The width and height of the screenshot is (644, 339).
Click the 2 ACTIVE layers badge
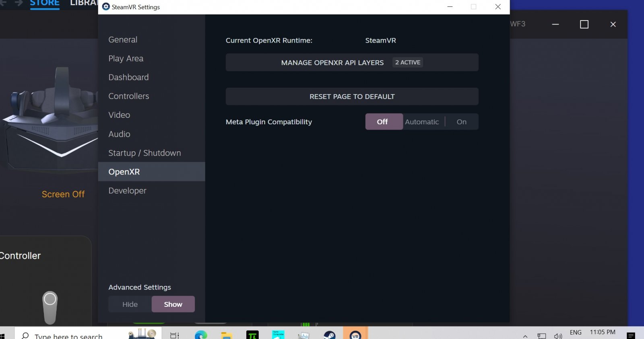click(x=408, y=62)
